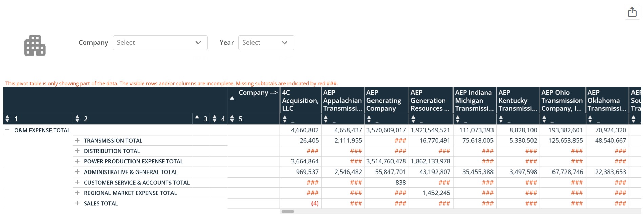
Task: Expand the DISTRIBUTION TOTAL row
Action: [77, 151]
